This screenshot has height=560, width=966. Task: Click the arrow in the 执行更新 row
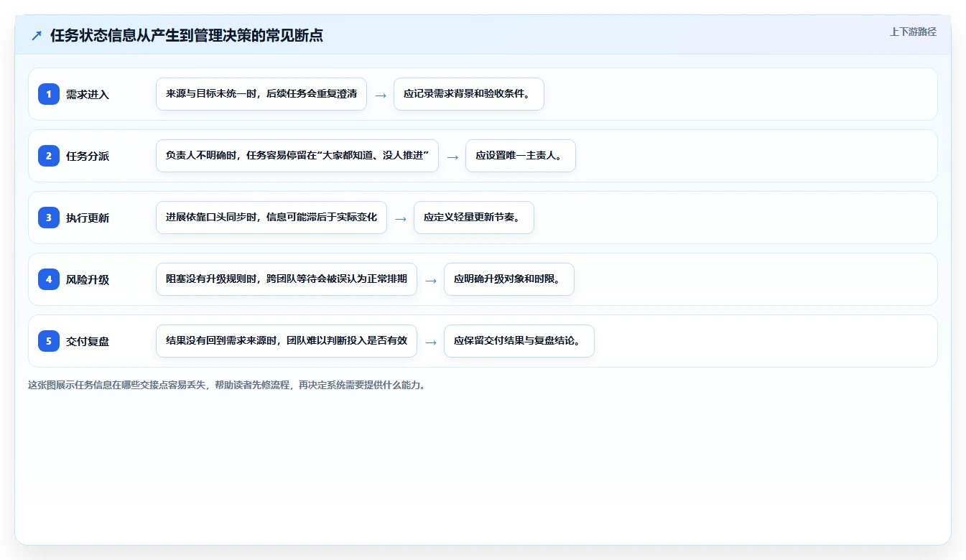[x=401, y=218]
